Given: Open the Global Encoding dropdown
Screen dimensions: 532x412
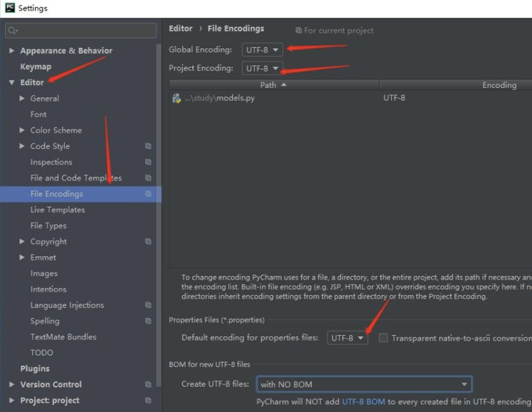Looking at the screenshot, I should (262, 49).
